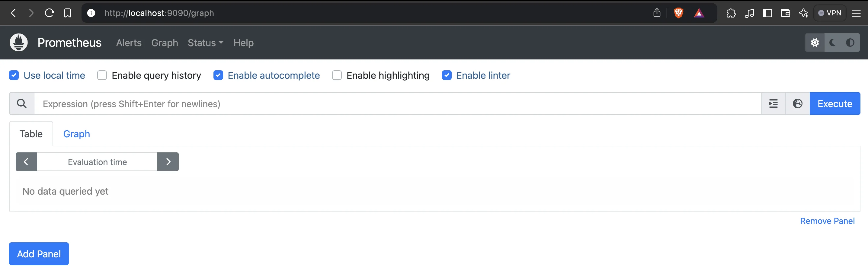
Task: Step evaluation time backward
Action: (26, 162)
